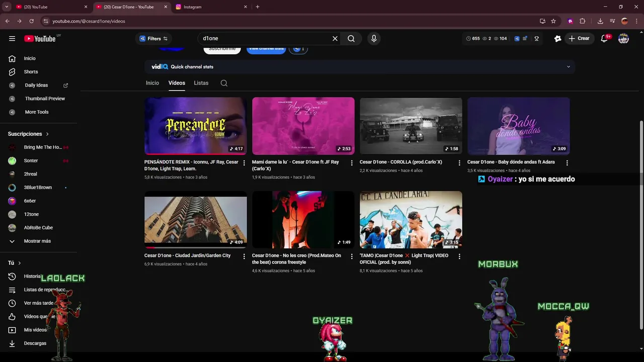Bookmark this page with the star
This screenshot has width=644, height=362.
553,21
